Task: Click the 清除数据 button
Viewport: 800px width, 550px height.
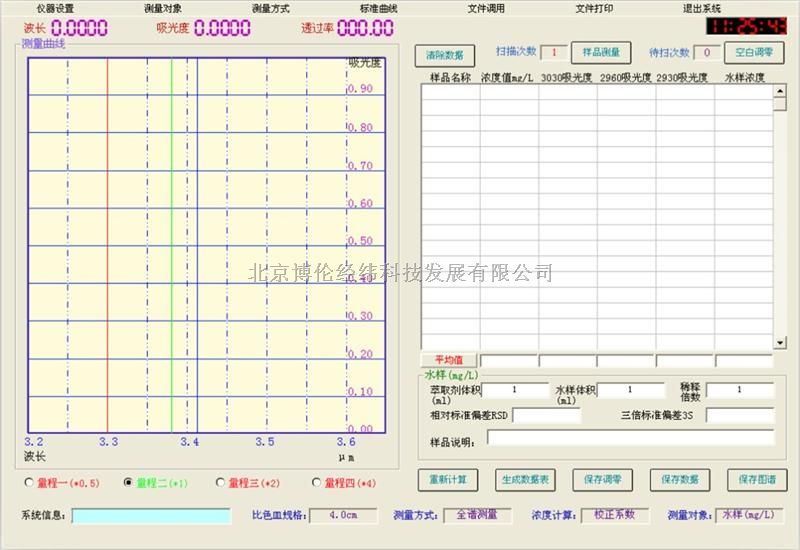Action: pyautogui.click(x=445, y=55)
